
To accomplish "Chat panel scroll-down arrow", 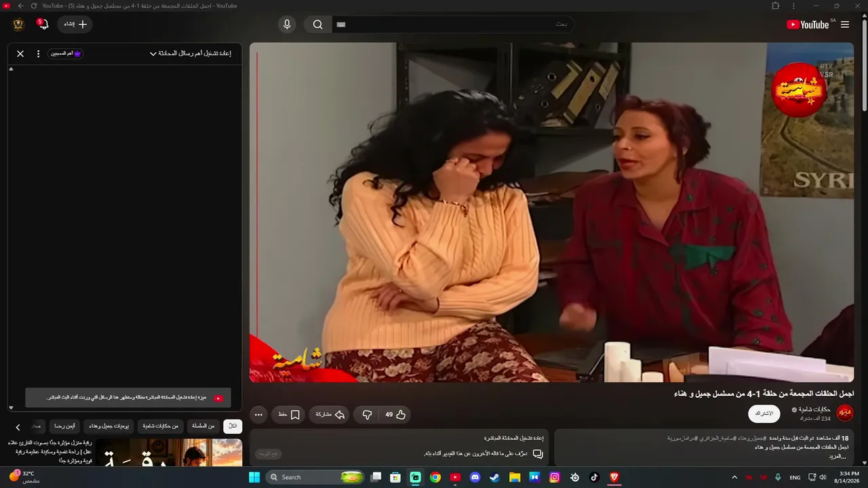I will tap(11, 407).
